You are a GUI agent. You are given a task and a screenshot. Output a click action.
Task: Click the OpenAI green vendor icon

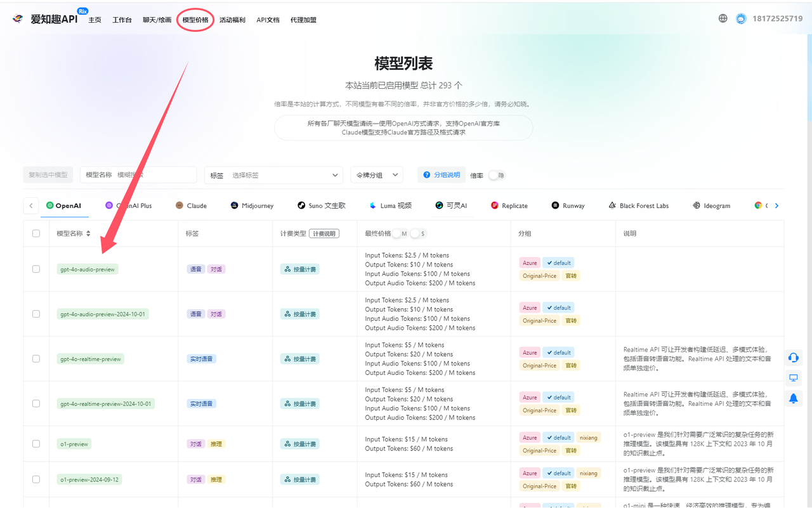point(50,205)
